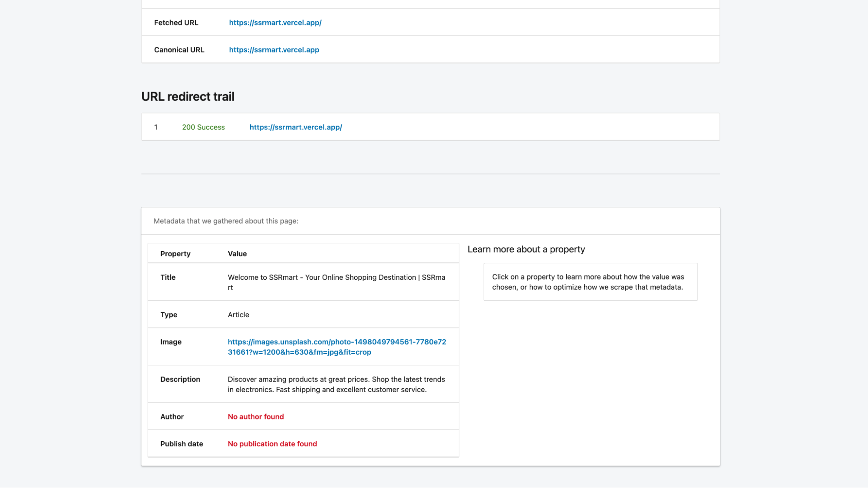Image resolution: width=868 pixels, height=488 pixels.
Task: Click the '200 Success' status text
Action: coord(203,127)
